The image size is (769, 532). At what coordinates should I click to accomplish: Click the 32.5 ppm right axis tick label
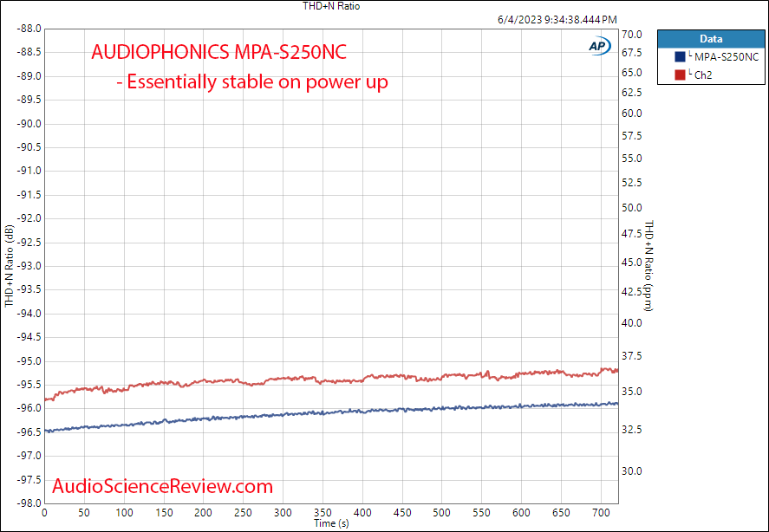coord(632,430)
